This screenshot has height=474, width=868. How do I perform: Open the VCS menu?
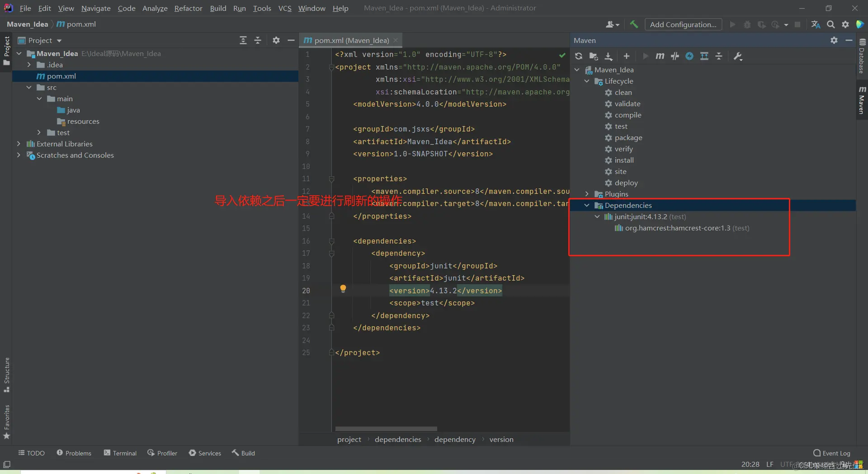(x=285, y=8)
